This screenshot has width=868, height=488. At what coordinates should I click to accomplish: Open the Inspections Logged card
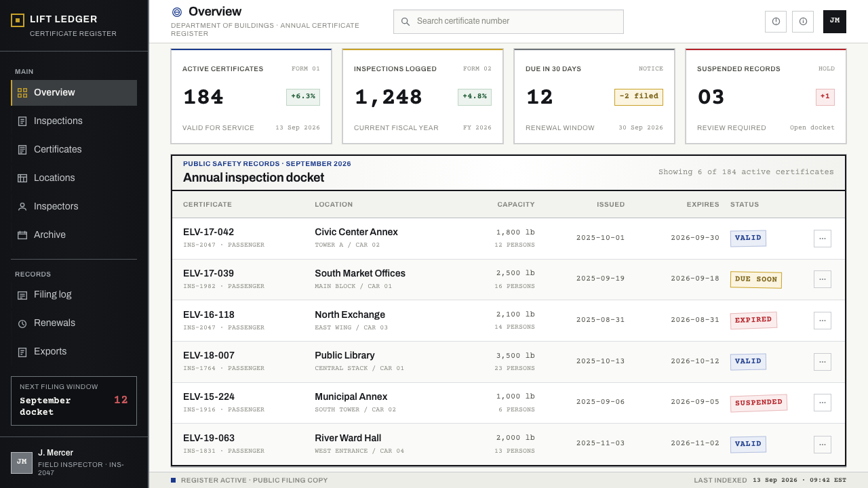[422, 96]
